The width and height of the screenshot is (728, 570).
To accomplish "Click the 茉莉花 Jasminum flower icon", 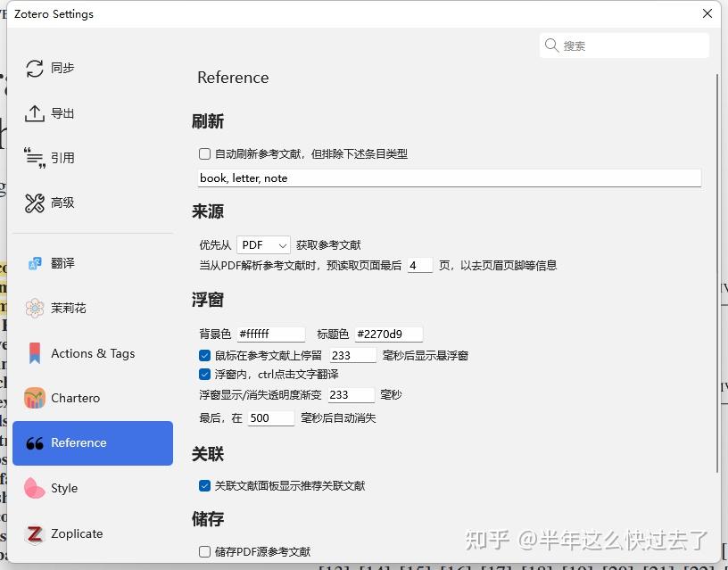I will tap(33, 308).
